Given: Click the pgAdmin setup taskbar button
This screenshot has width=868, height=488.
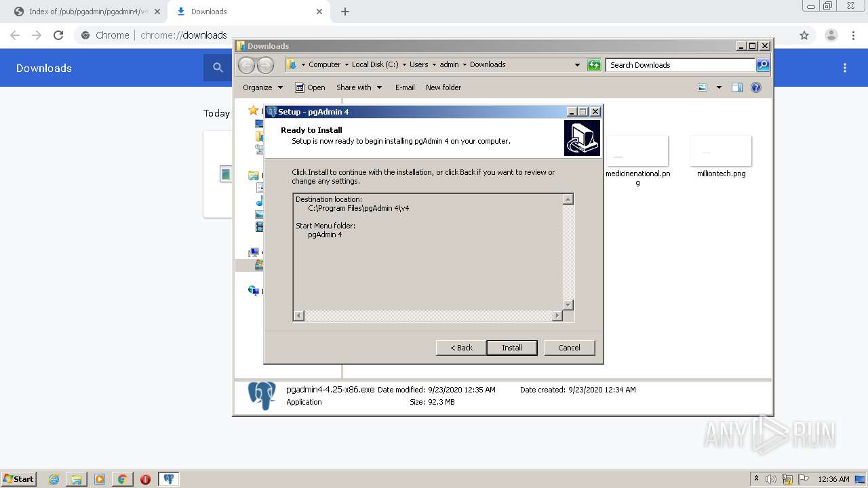Looking at the screenshot, I should 169,479.
